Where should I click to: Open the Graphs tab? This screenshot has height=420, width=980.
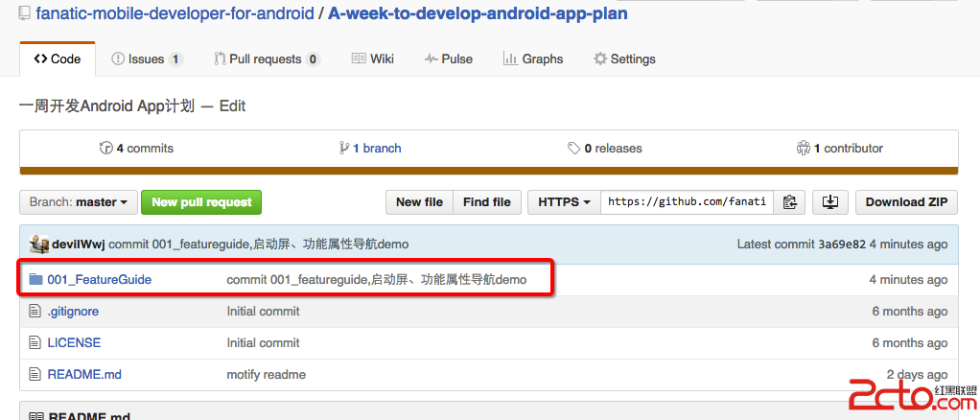click(532, 59)
